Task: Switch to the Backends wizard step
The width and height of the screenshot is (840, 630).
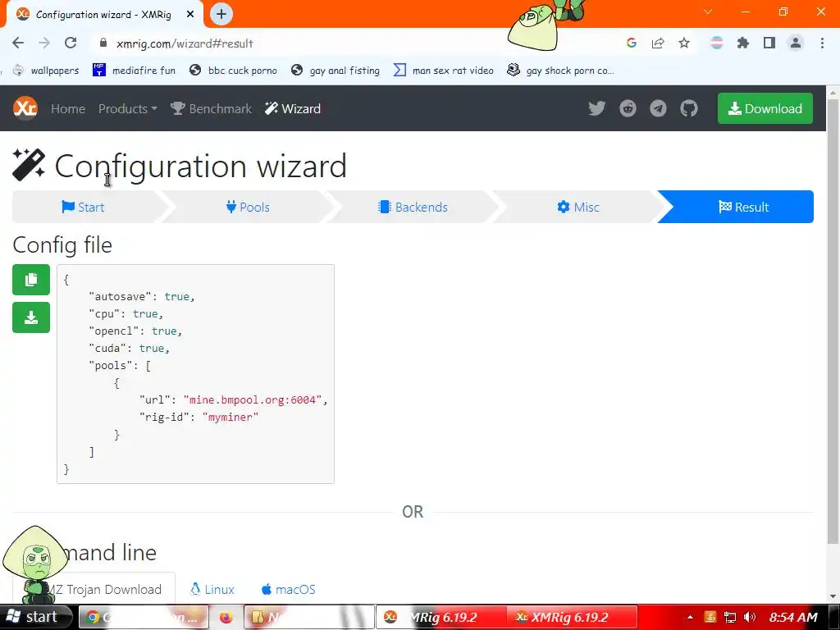Action: [x=413, y=207]
